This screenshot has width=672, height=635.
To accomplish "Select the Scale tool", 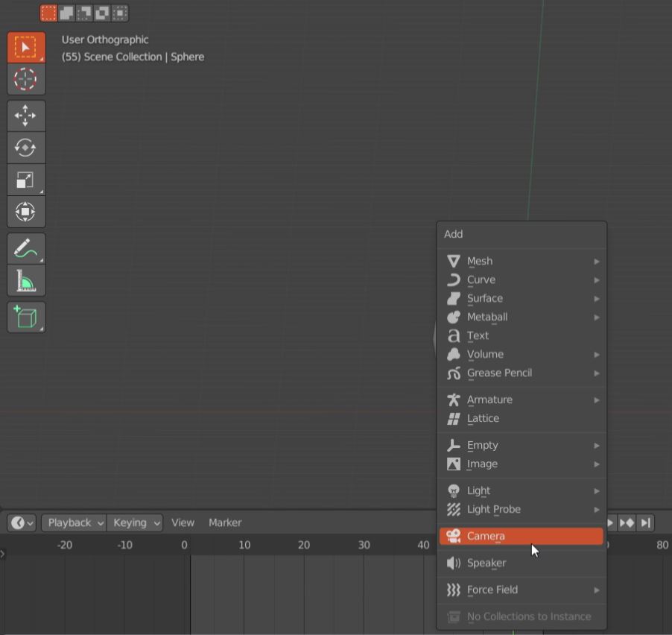I will [26, 178].
